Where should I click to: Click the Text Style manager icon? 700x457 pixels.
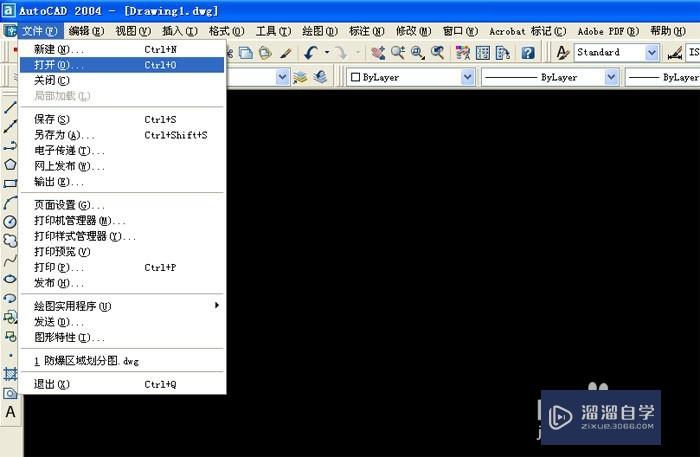(x=562, y=53)
